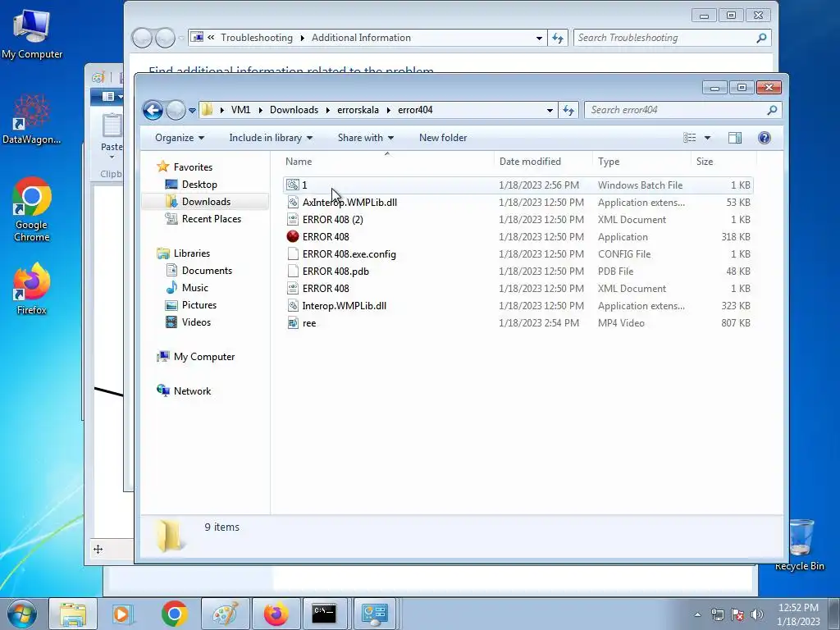Refresh the error404 folder view
The width and height of the screenshot is (840, 630).
(568, 111)
